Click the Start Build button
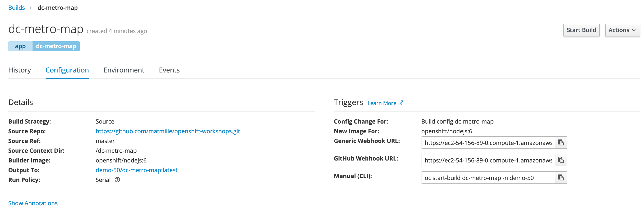Screen dimensions: 644x215 tap(581, 30)
